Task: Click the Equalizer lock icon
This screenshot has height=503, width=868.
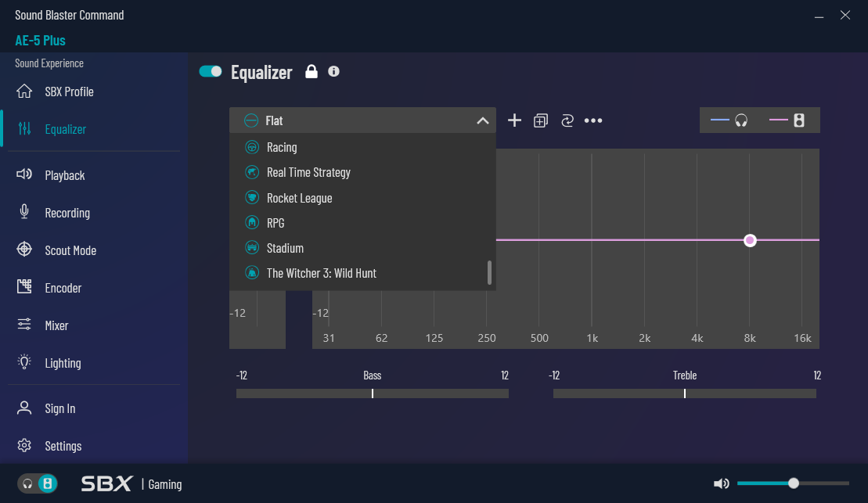Action: tap(312, 71)
